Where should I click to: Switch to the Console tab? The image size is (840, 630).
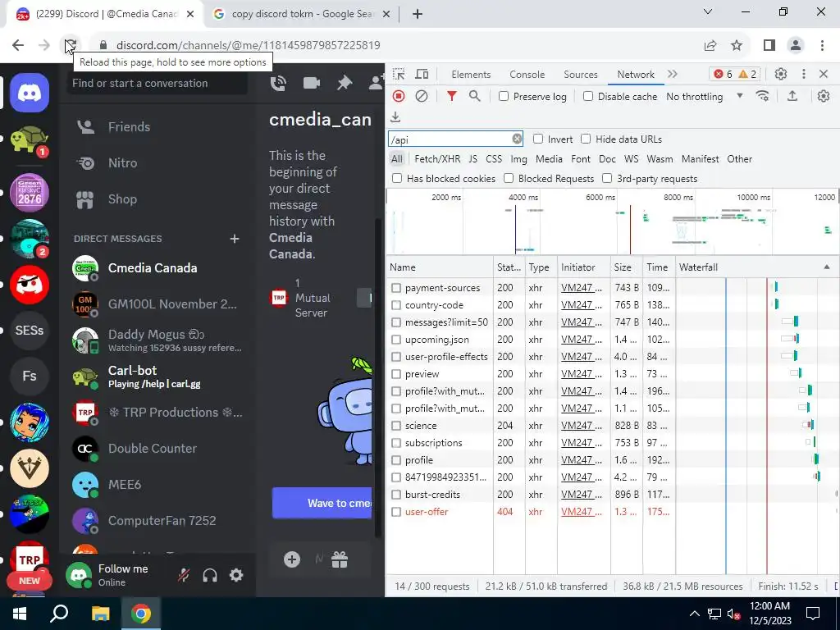[x=527, y=75]
